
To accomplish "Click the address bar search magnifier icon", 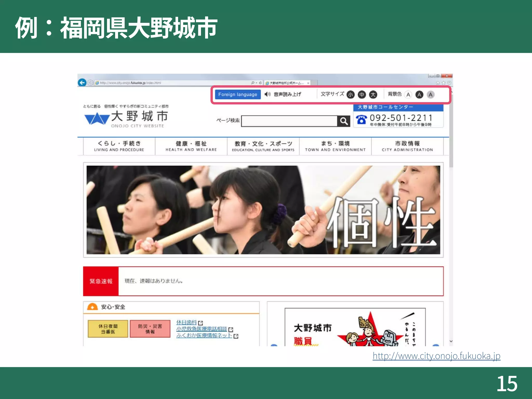I will point(253,83).
